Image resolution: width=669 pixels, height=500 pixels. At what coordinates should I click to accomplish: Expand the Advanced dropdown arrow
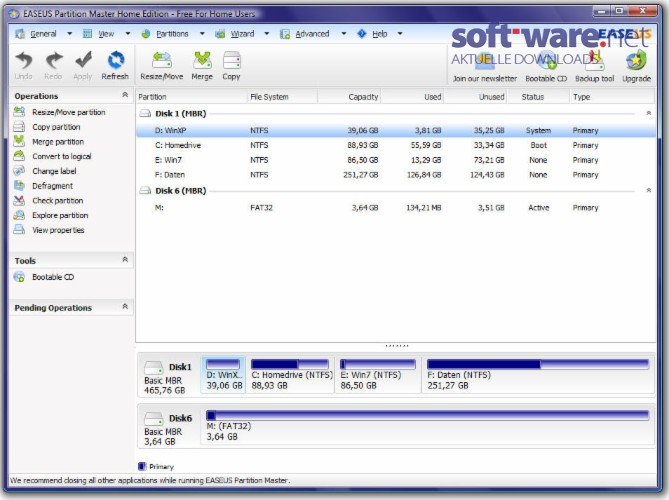(344, 34)
